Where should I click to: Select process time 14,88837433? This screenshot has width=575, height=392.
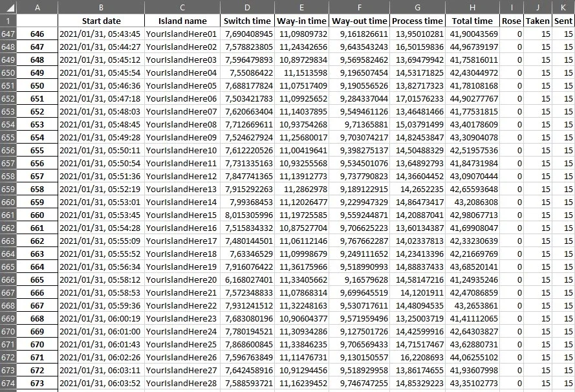click(417, 267)
